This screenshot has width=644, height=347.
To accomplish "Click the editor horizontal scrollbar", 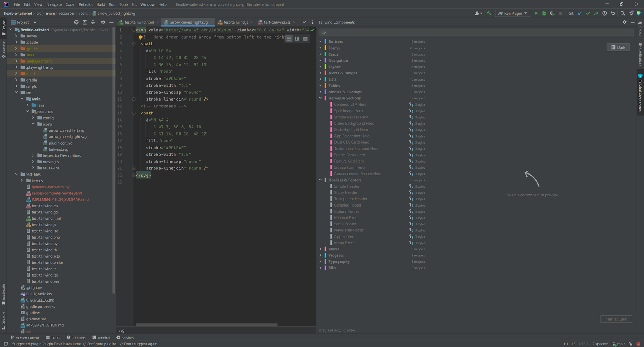I will click(206, 324).
